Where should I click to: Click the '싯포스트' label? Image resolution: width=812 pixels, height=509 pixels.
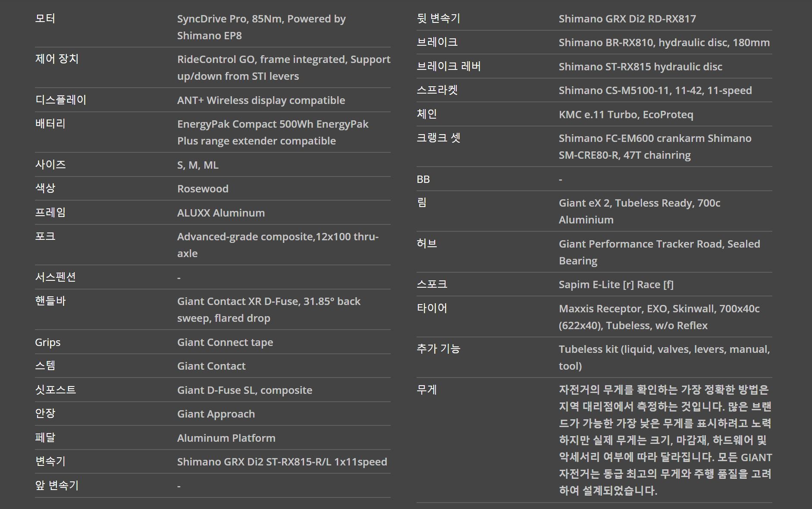click(x=56, y=390)
